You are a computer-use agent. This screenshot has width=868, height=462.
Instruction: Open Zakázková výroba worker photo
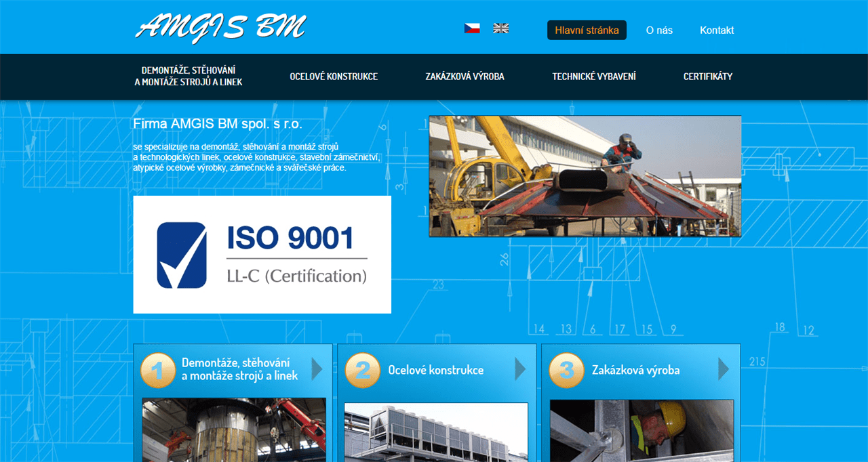pos(642,431)
